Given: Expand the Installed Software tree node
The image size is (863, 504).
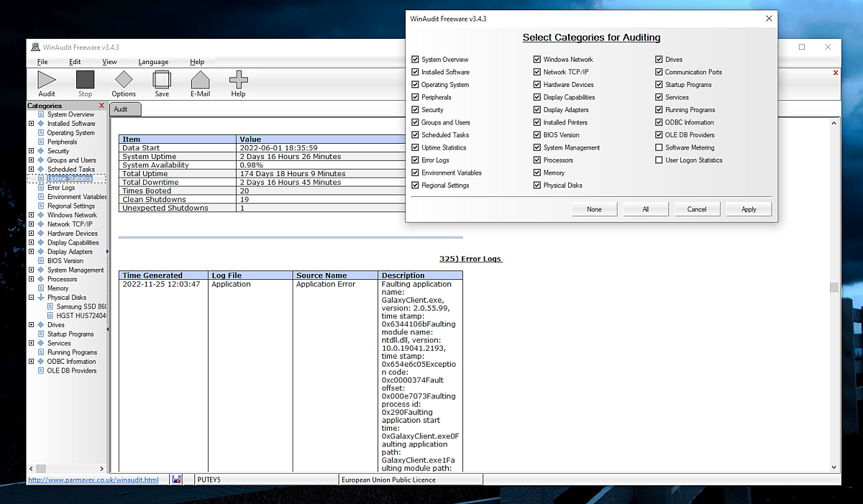Looking at the screenshot, I should pos(31,124).
